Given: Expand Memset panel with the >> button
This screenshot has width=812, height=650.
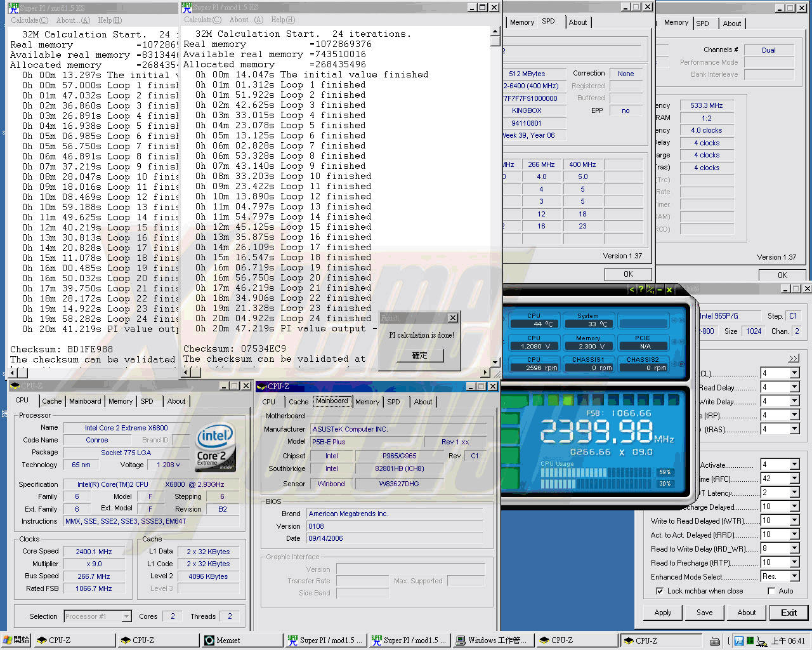Looking at the screenshot, I should click(x=793, y=359).
